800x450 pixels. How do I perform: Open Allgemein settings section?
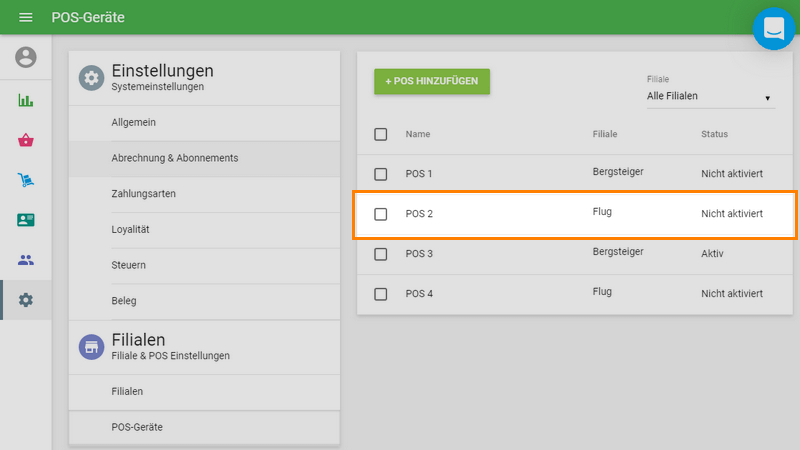click(204, 122)
